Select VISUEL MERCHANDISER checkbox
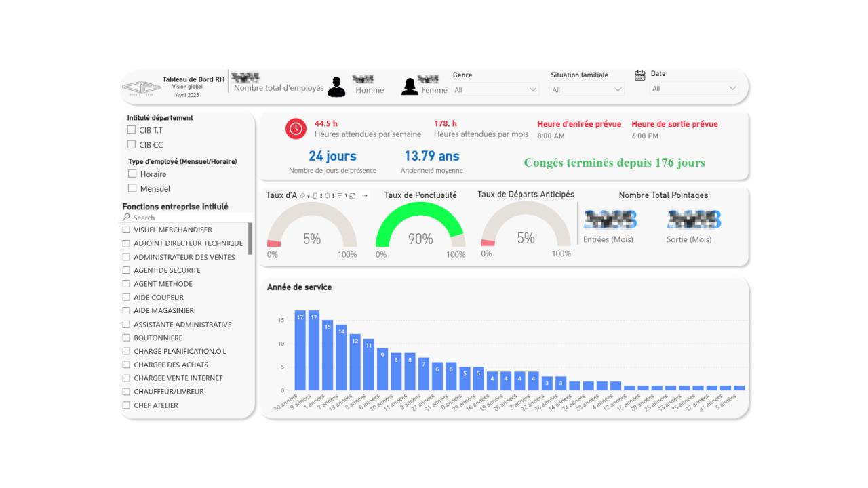 point(126,230)
